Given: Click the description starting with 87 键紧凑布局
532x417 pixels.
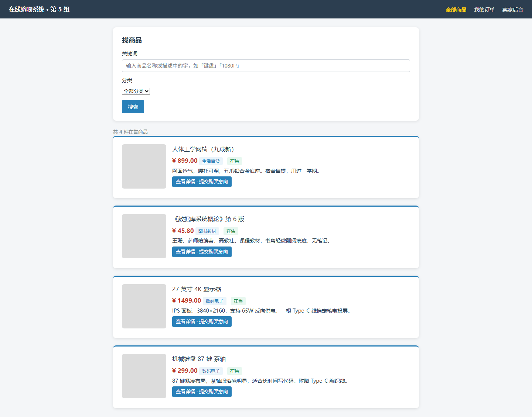Looking at the screenshot, I should (x=261, y=381).
